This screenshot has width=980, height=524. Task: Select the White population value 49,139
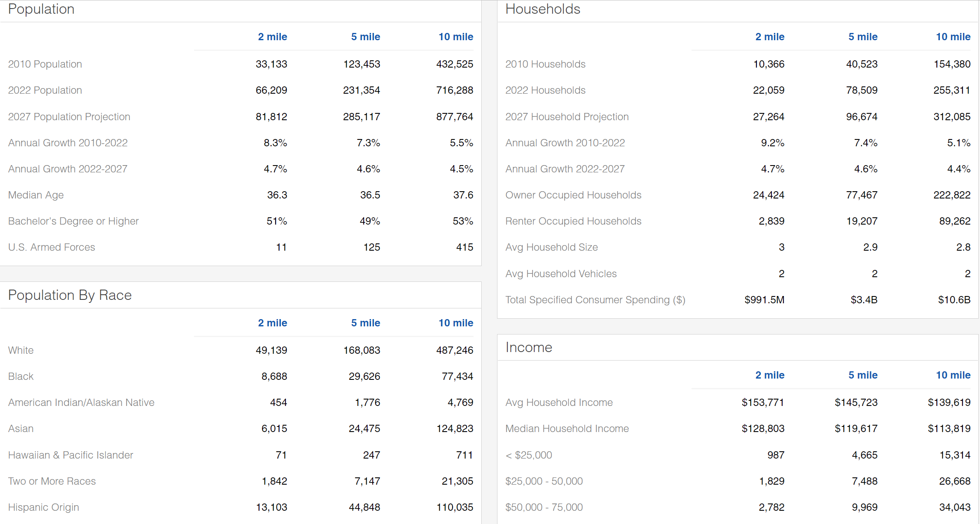(271, 350)
